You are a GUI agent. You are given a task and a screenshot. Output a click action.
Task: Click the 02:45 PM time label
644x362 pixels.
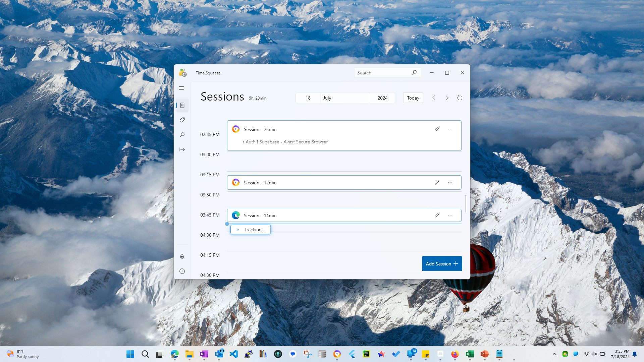(x=210, y=134)
